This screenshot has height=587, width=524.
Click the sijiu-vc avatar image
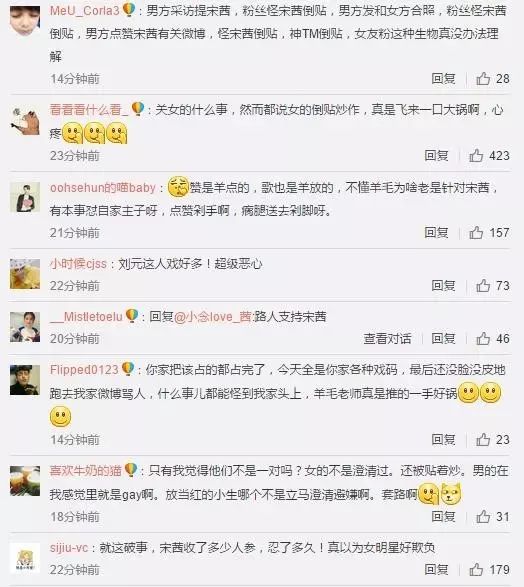25,558
